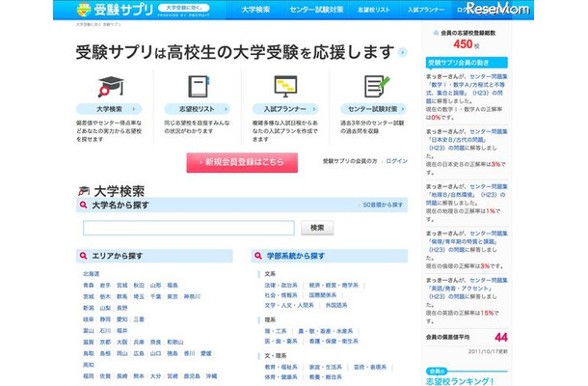The width and height of the screenshot is (588, 386).
Task: Select 山梨 prefecture
Action: pos(105,308)
